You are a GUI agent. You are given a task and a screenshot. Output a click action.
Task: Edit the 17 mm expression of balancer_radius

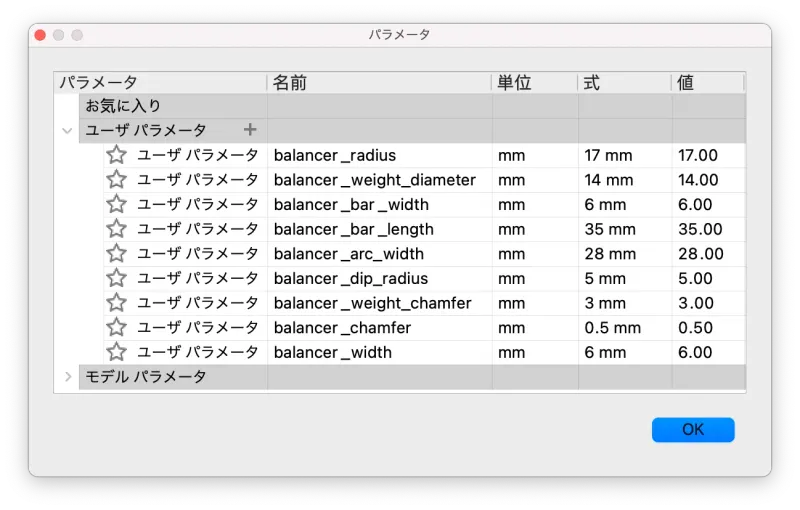pos(625,155)
